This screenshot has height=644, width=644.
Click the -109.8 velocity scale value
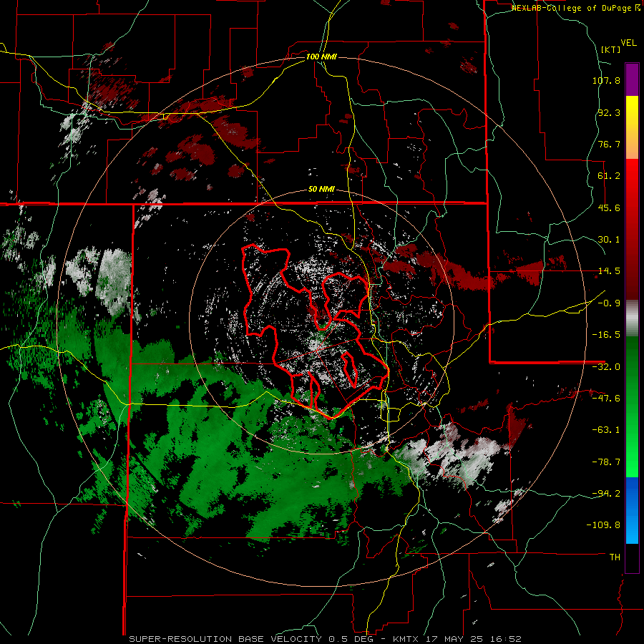click(604, 525)
